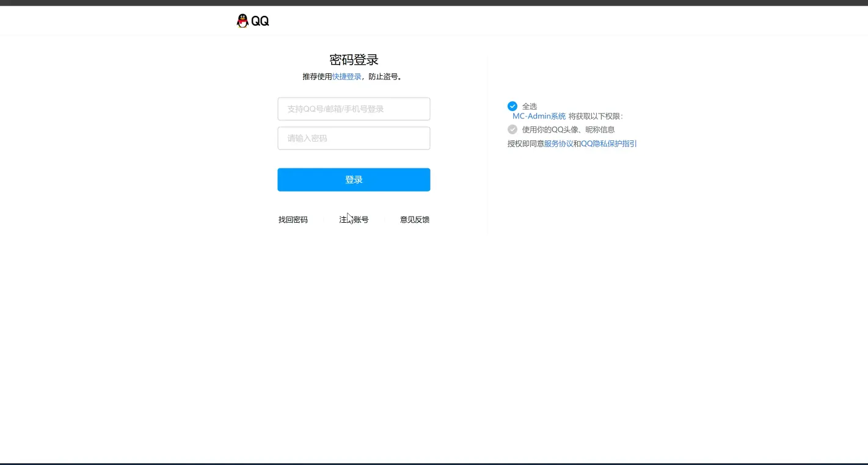The image size is (868, 465).
Task: Click the 全选 label text
Action: (530, 107)
